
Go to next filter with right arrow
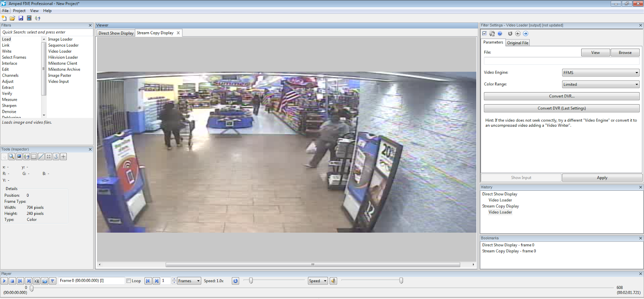(525, 34)
